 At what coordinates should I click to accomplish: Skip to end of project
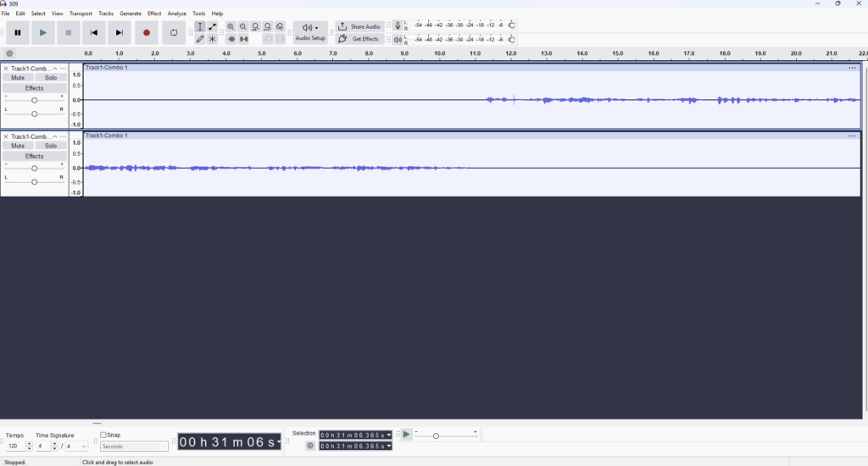pyautogui.click(x=119, y=33)
